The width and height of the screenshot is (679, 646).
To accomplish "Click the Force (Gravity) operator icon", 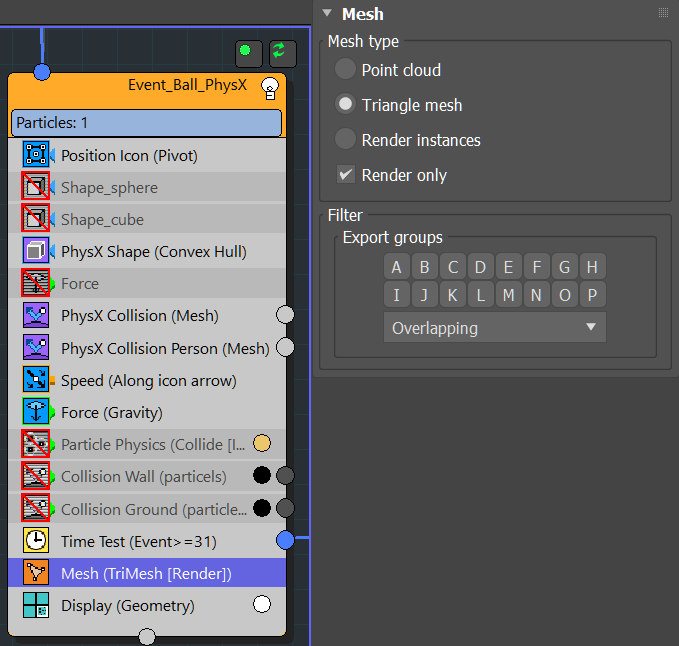I will (36, 412).
